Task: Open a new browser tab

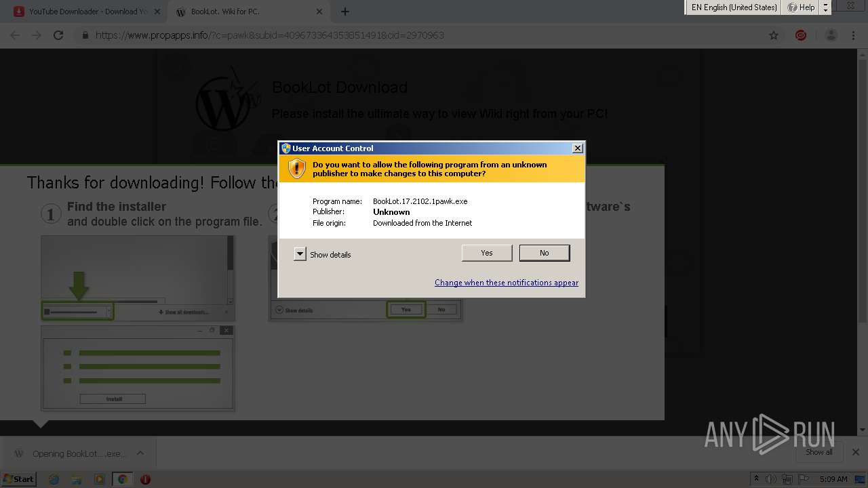Action: [345, 12]
